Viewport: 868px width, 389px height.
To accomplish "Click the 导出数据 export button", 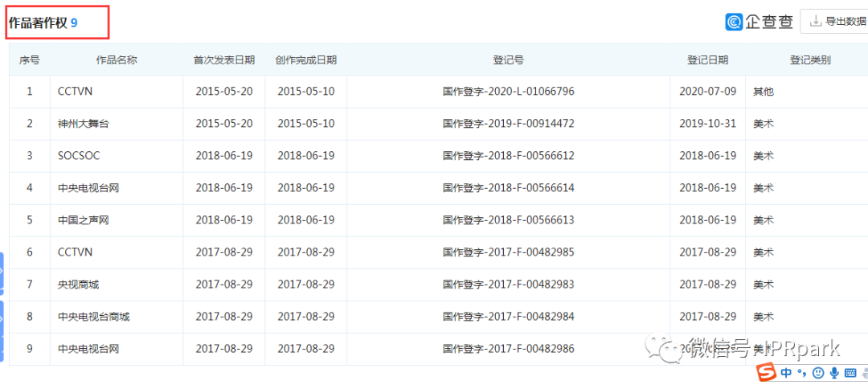I will [837, 22].
